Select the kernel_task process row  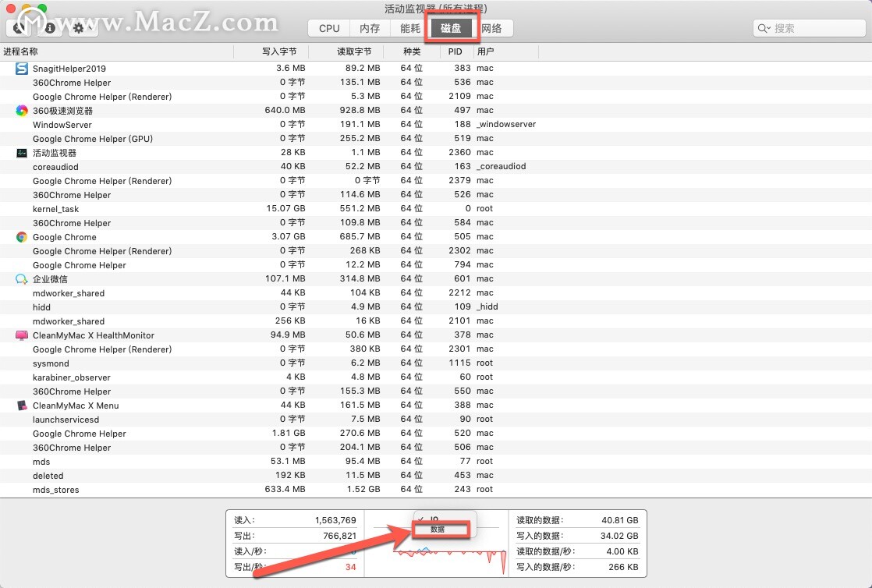(436, 209)
